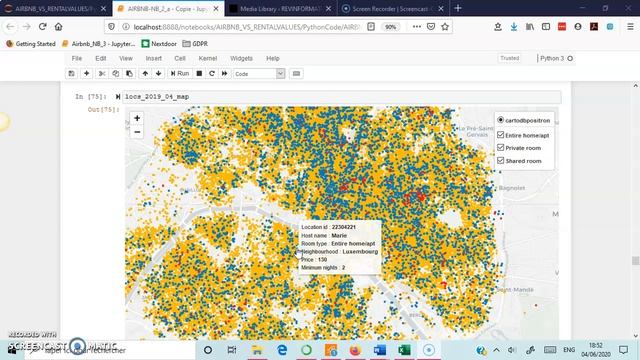Image resolution: width=640 pixels, height=360 pixels.
Task: Open the Firefox library icon
Action: tap(530, 27)
